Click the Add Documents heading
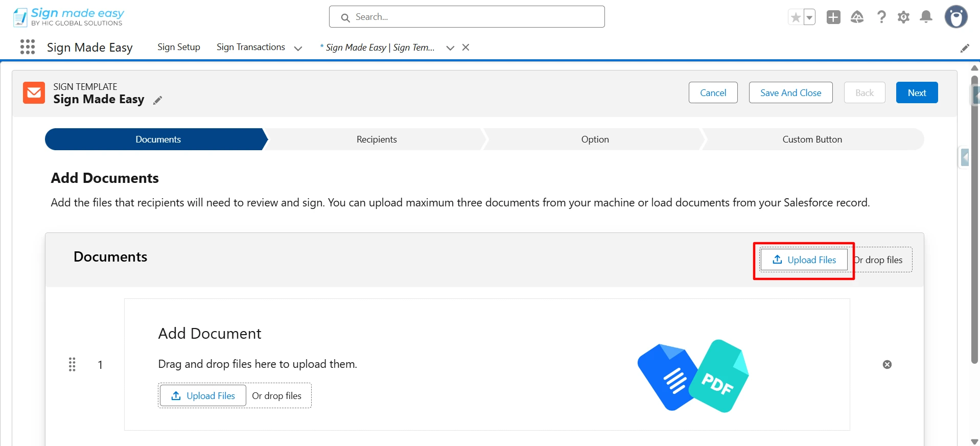 (105, 178)
